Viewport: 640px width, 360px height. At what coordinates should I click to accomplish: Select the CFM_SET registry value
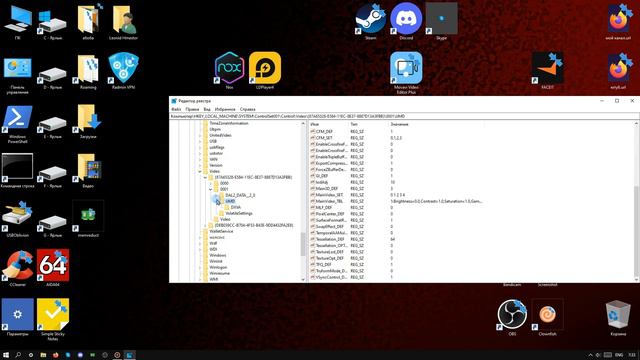[324, 138]
